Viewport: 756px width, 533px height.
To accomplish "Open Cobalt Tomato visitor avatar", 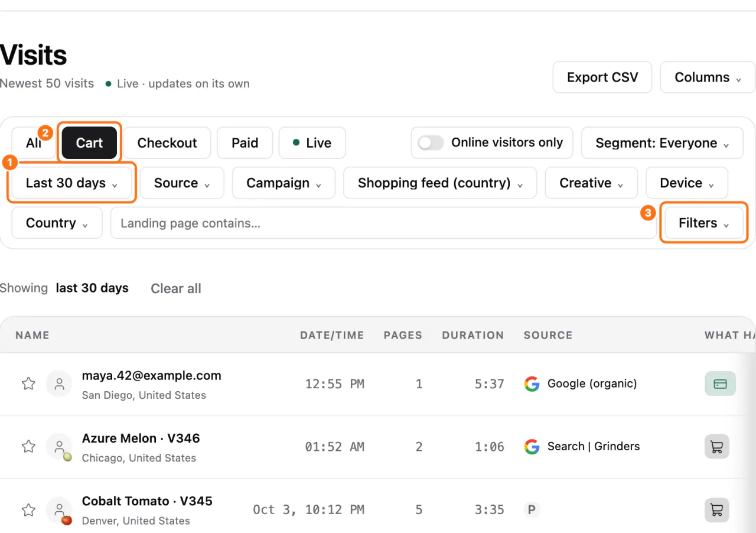I will coord(59,509).
